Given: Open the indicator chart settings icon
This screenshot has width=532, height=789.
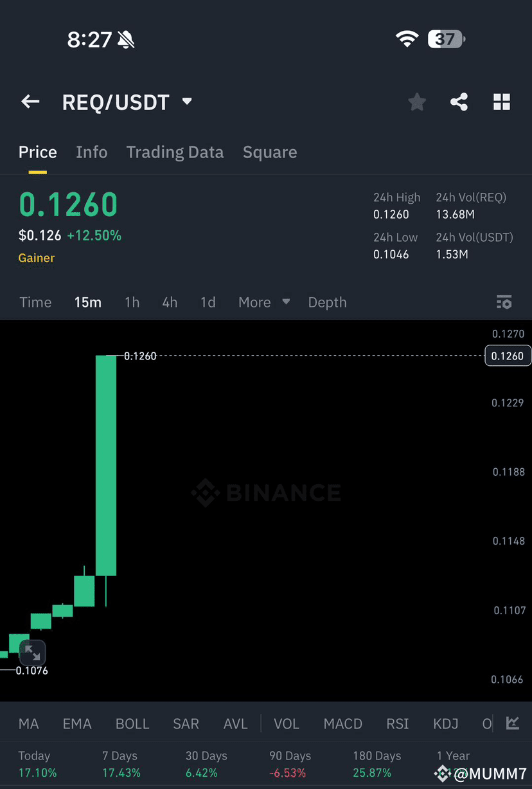Looking at the screenshot, I should (x=512, y=723).
